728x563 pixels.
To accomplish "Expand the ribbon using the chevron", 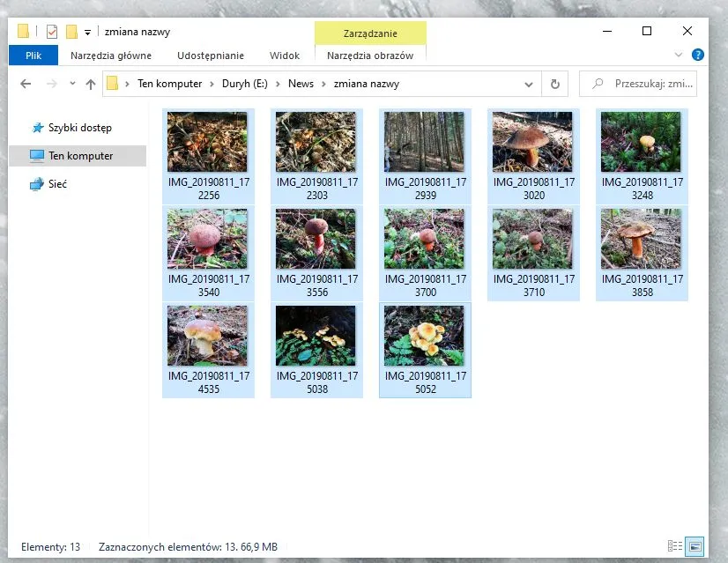I will point(677,55).
